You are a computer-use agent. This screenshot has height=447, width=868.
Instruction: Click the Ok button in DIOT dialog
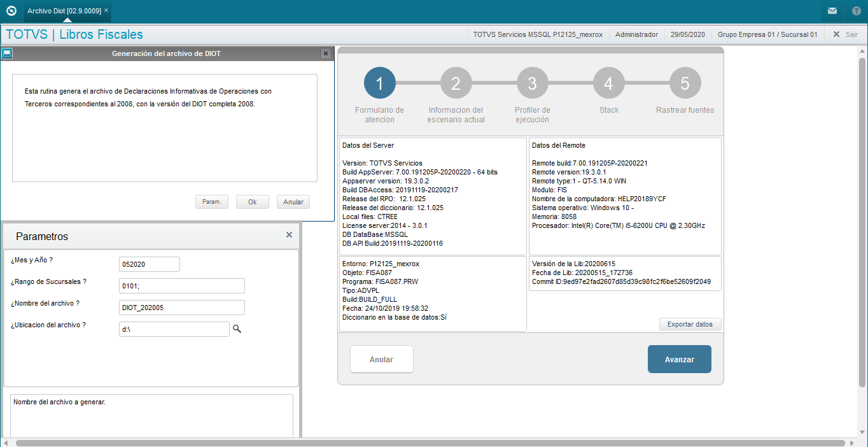[x=253, y=202]
